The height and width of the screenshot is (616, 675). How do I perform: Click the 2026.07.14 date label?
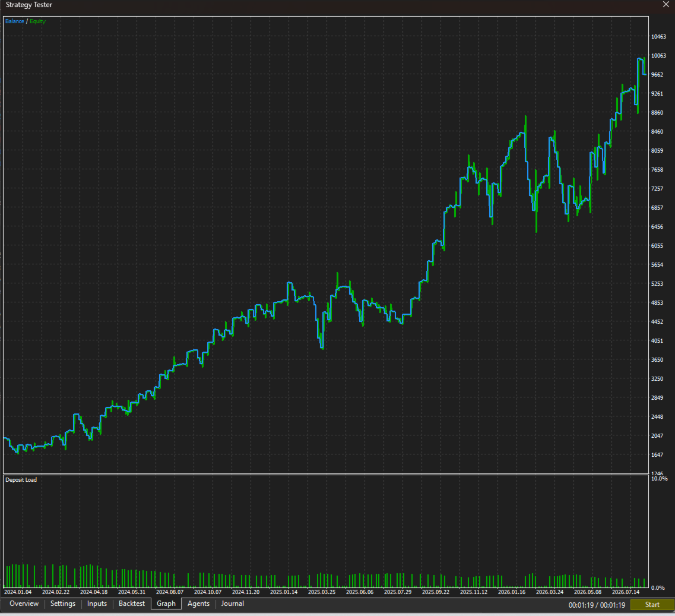pos(626,592)
